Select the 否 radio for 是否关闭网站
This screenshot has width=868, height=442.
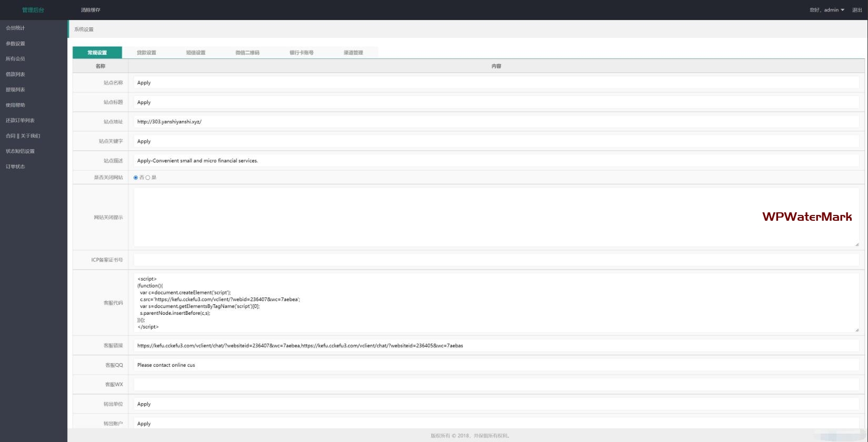point(136,178)
